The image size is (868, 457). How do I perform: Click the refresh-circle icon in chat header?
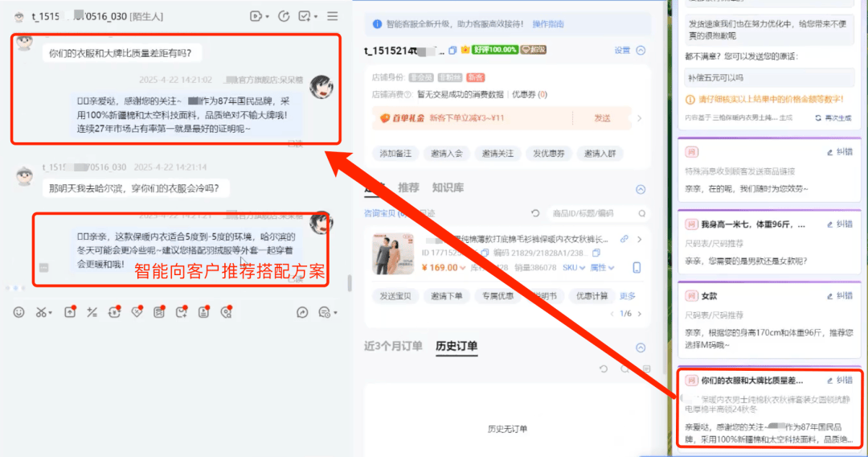coord(283,16)
